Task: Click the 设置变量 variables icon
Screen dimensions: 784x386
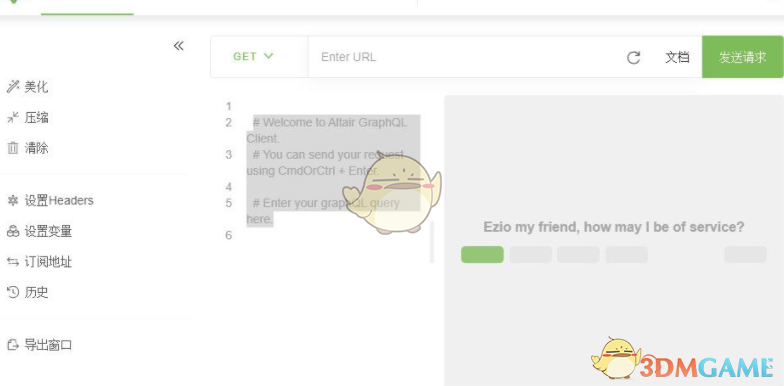Action: coord(12,232)
